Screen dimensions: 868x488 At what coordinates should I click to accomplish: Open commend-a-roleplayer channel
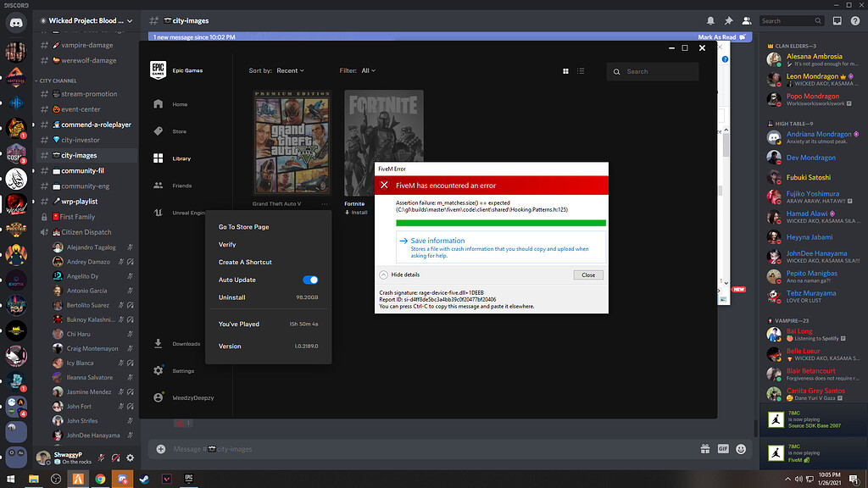pos(86,125)
